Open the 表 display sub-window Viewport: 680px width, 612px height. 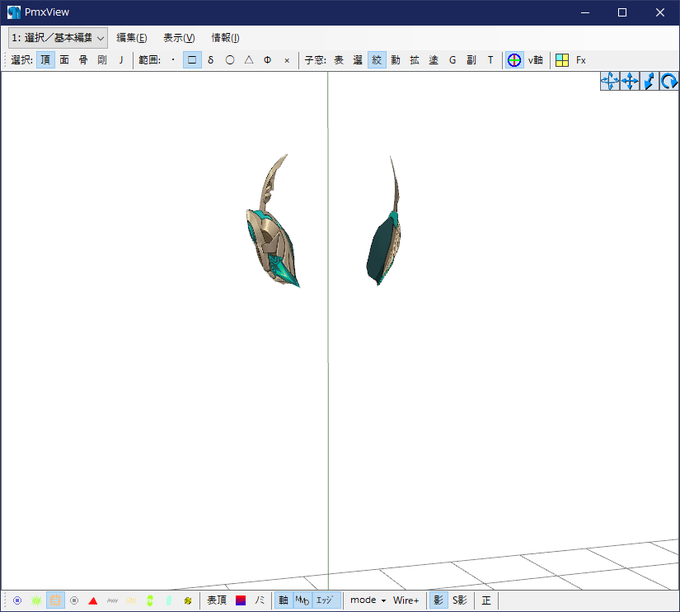click(x=339, y=60)
